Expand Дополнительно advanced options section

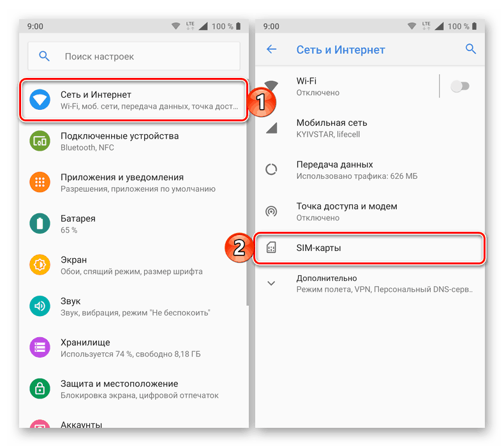coord(369,284)
